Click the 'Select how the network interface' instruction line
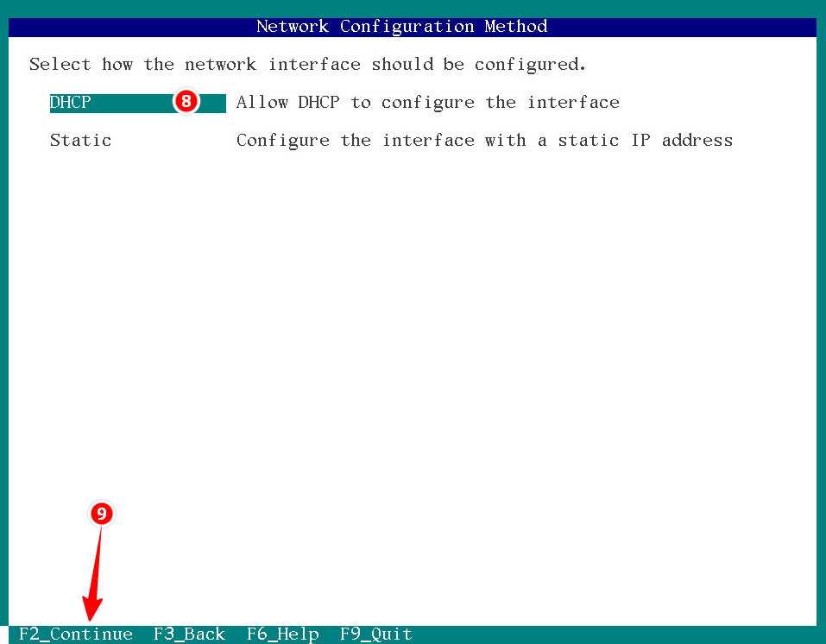This screenshot has width=826, height=644. click(x=307, y=64)
